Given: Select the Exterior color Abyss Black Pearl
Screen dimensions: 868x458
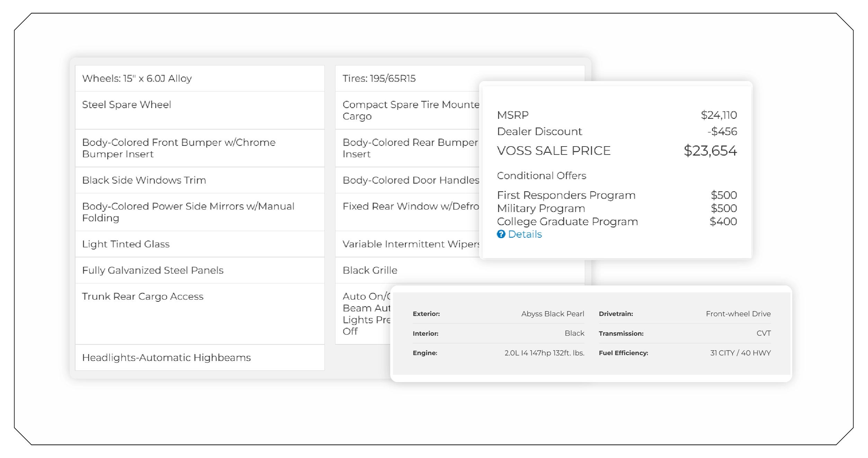Looking at the screenshot, I should click(x=553, y=314).
